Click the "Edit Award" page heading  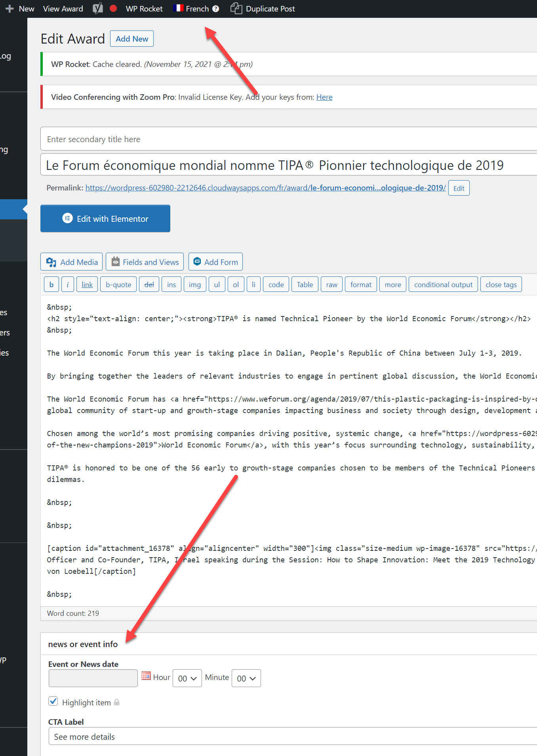73,39
